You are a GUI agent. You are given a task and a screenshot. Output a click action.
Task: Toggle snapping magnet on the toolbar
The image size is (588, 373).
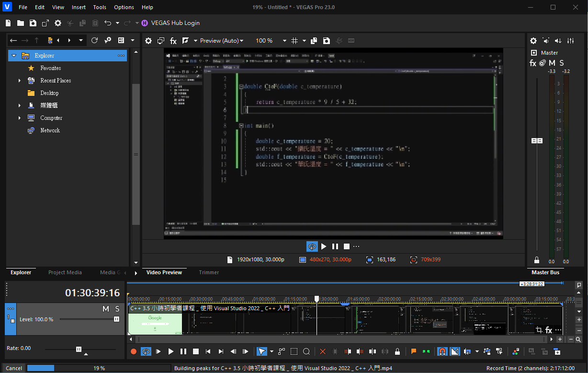click(x=442, y=351)
